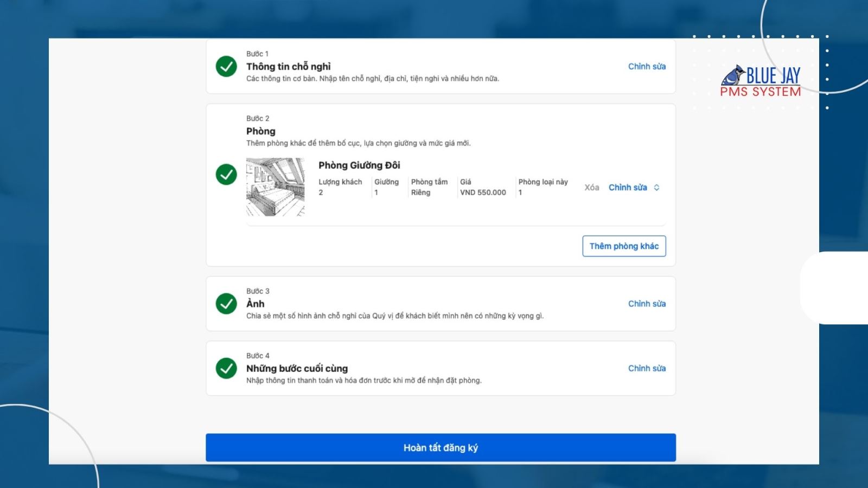
Task: Edit the Ảnh step
Action: click(x=647, y=304)
